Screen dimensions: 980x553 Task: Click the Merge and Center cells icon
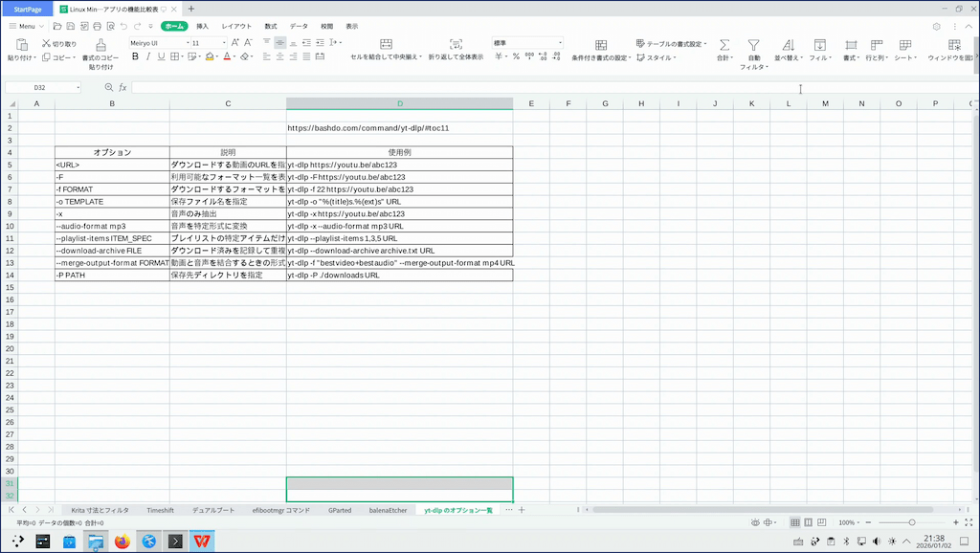386,45
